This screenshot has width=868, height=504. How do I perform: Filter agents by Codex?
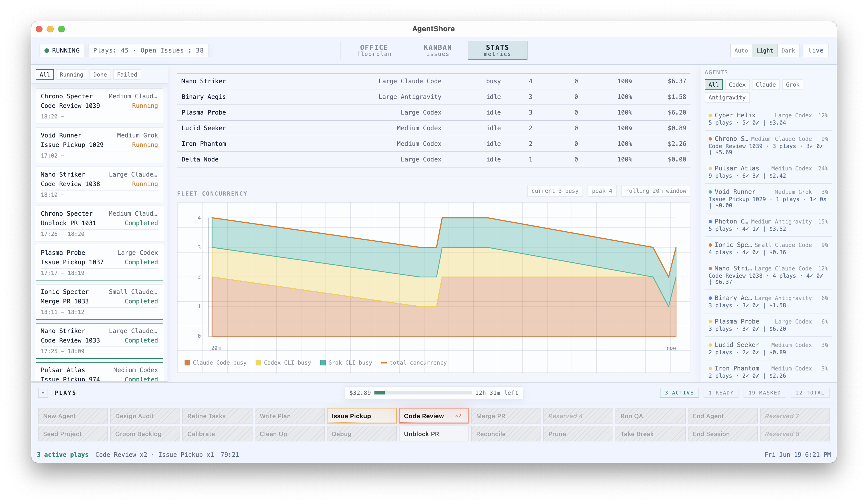pos(737,85)
